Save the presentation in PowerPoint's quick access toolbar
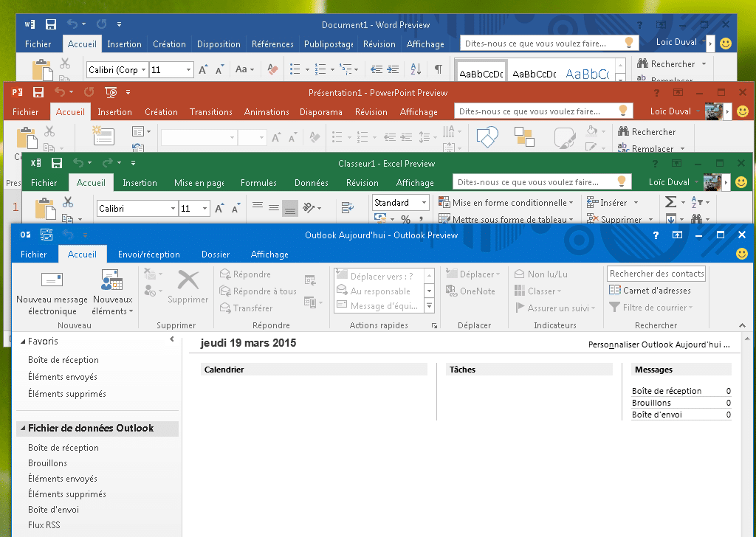This screenshot has width=756, height=537. pyautogui.click(x=38, y=92)
